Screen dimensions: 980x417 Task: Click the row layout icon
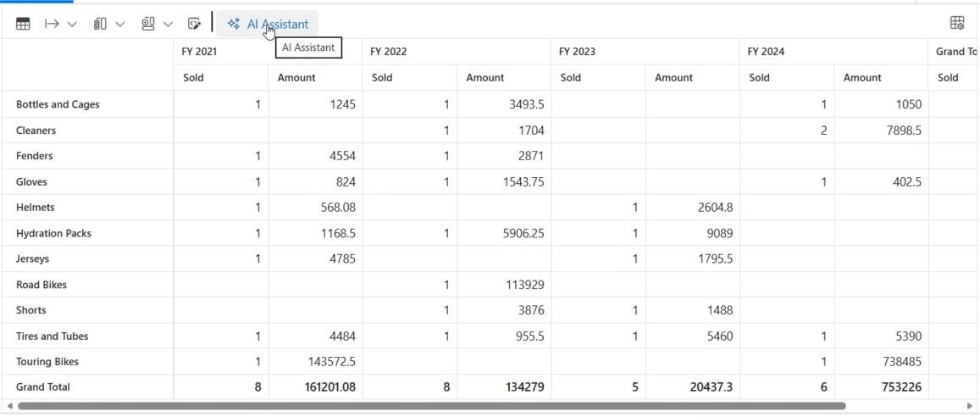pos(148,25)
